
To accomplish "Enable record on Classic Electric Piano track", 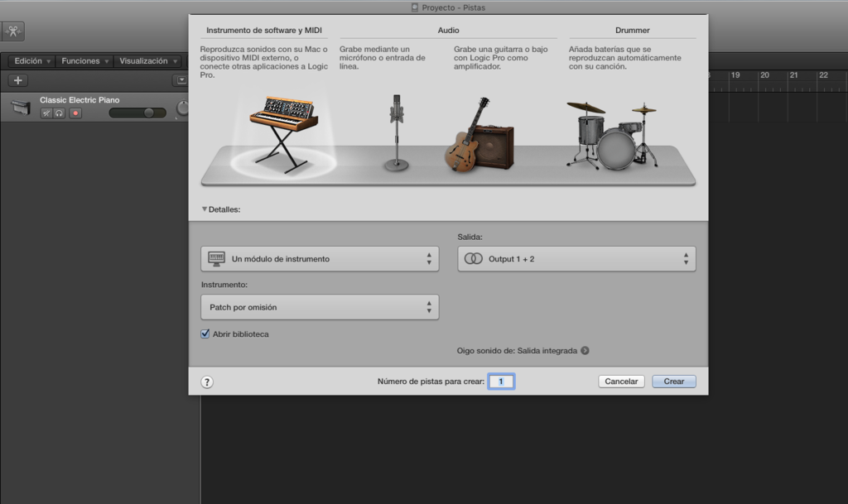I will click(x=75, y=113).
